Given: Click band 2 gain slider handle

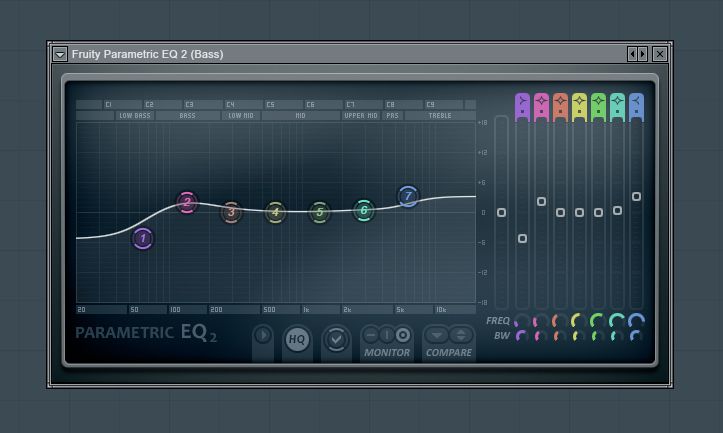Looking at the screenshot, I should click(x=541, y=202).
